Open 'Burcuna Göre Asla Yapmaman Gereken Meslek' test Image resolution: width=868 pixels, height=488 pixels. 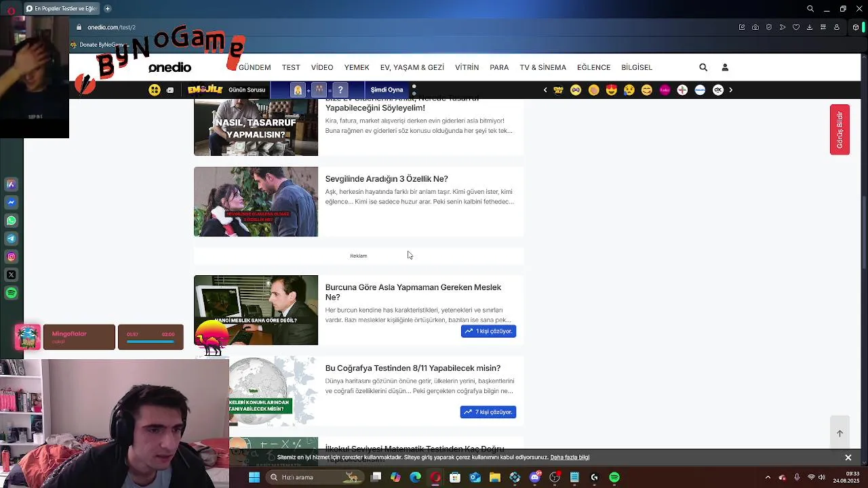point(413,292)
